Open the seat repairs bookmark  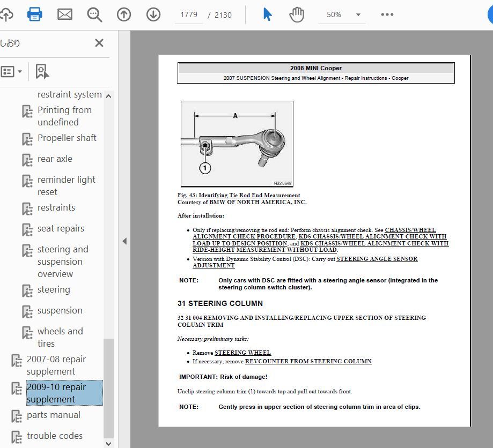pyautogui.click(x=61, y=228)
